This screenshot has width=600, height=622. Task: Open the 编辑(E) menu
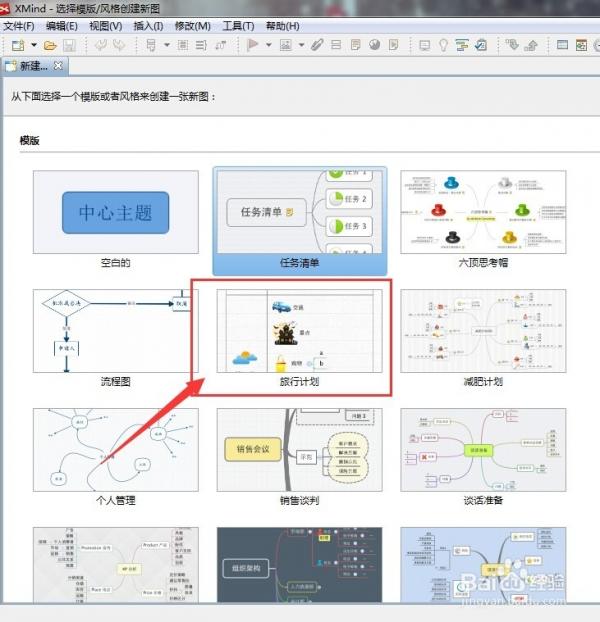61,26
